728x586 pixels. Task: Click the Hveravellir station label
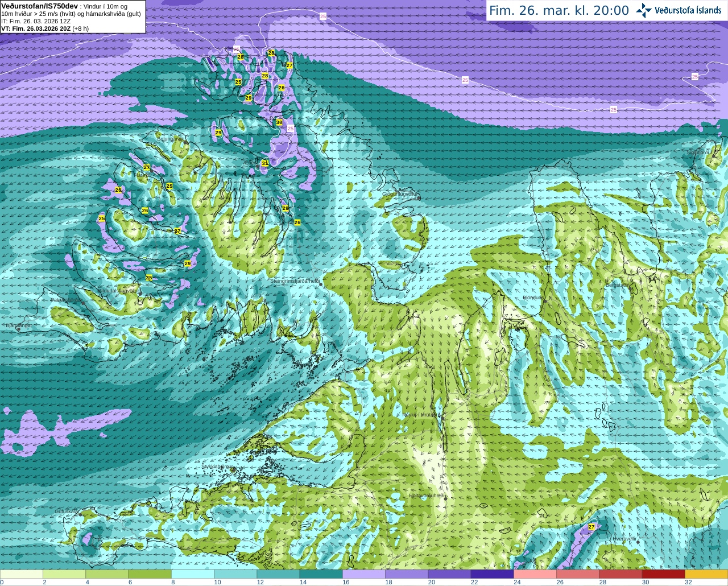point(624,538)
